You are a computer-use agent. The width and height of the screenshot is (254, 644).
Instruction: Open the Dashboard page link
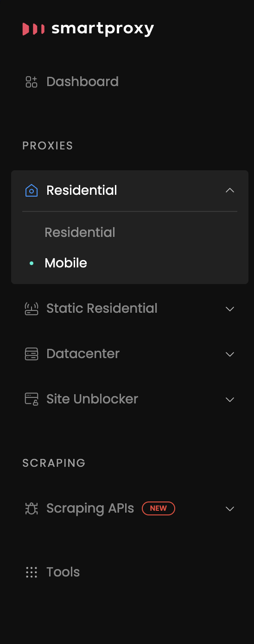[x=83, y=82]
